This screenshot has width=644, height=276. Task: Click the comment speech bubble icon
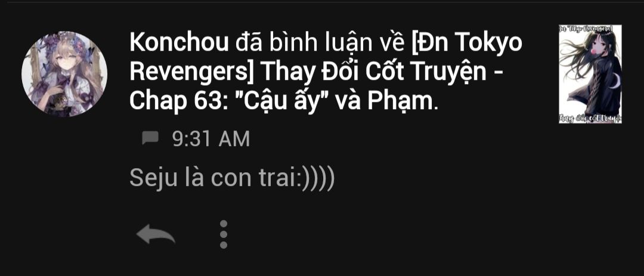[x=150, y=138]
